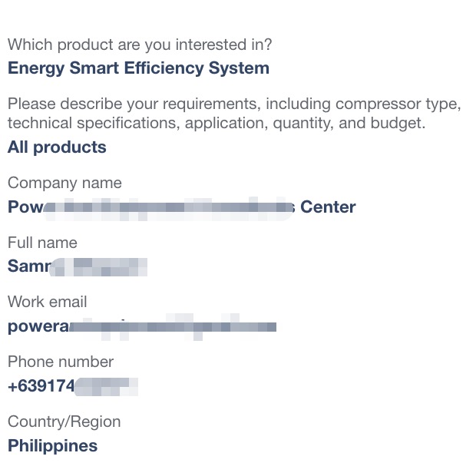Screen dimensions: 476x476
Task: Click the word 'Center' in company name
Action: click(x=328, y=207)
